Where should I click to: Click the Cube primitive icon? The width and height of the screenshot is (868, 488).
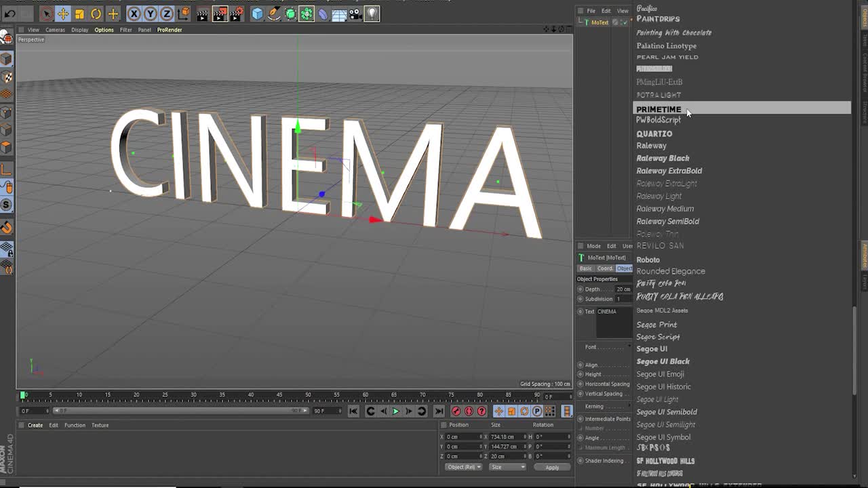coord(257,14)
